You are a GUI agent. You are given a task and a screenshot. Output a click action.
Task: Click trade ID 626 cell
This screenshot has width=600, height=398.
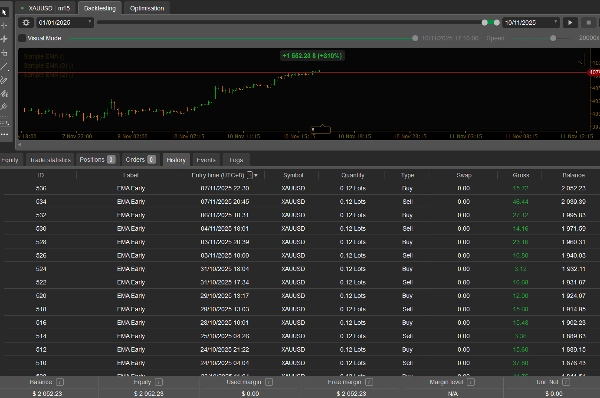(x=41, y=255)
